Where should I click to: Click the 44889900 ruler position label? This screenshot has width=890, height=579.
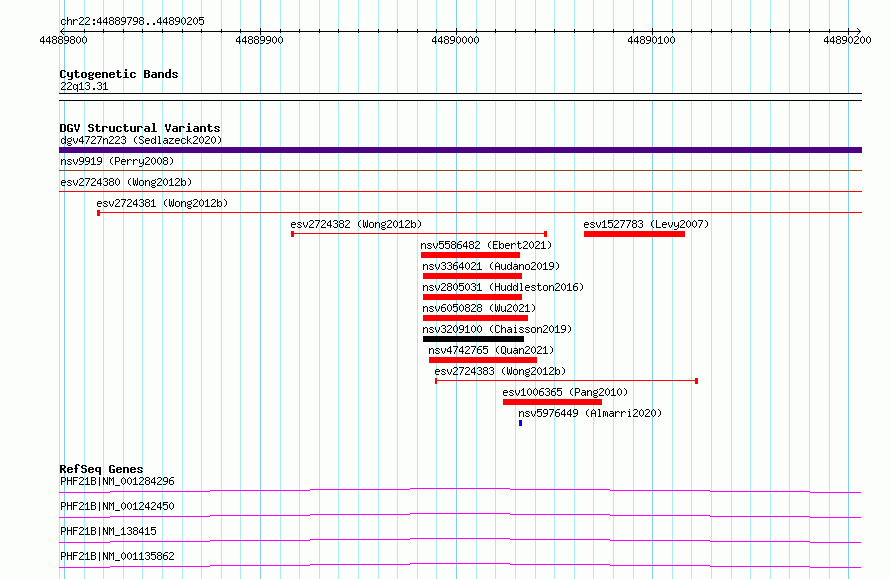click(259, 40)
